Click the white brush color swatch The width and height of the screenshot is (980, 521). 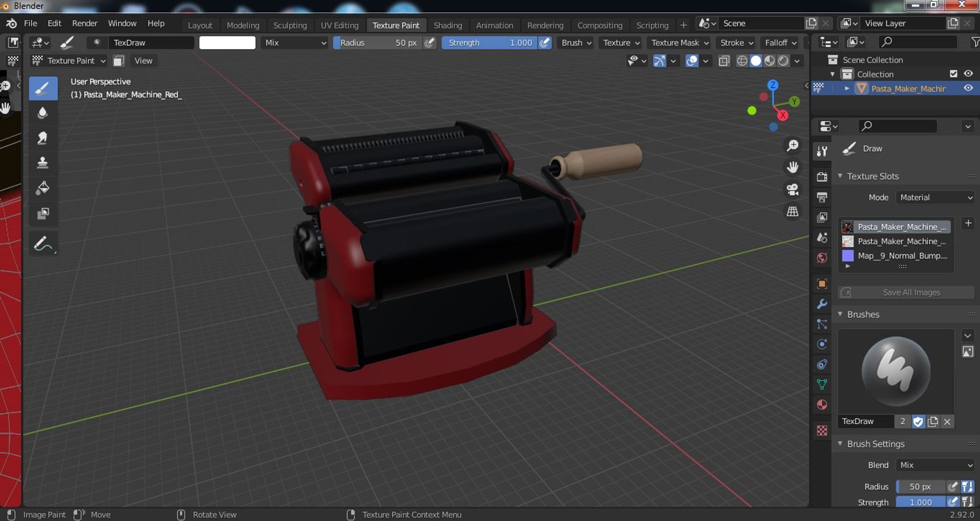227,42
